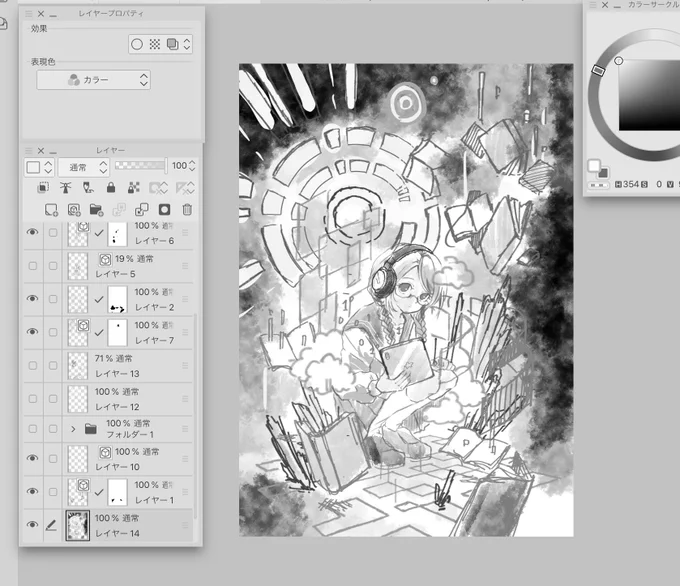Select レイヤー 6 mask thumbnail
This screenshot has width=680, height=586.
118,234
